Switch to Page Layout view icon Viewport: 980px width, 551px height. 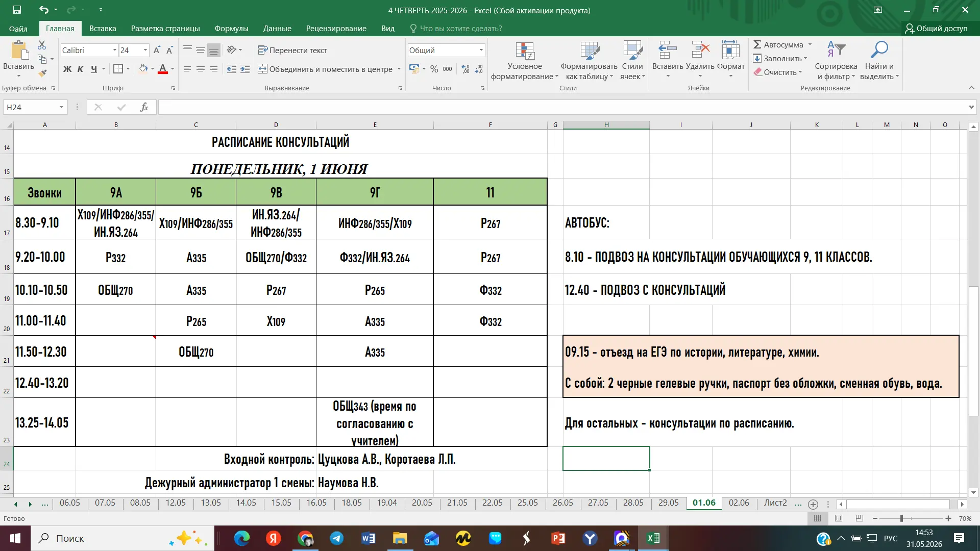838,518
